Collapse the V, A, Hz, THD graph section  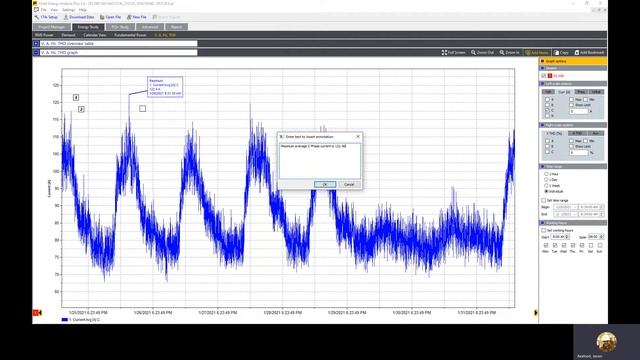pos(36,53)
